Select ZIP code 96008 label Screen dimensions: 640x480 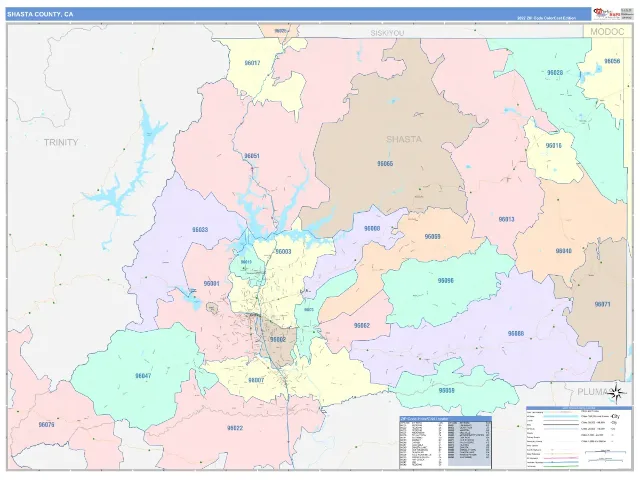[372, 229]
